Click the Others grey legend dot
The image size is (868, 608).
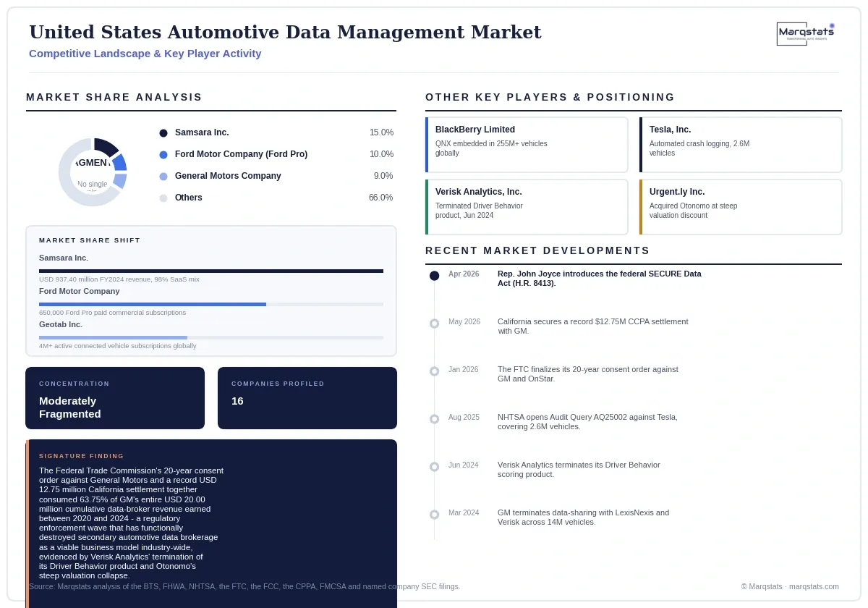coord(163,198)
